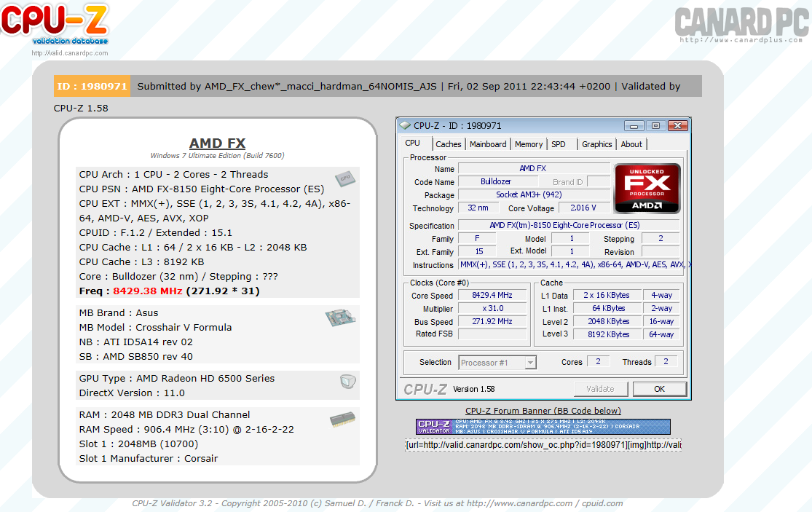The width and height of the screenshot is (812, 512).
Task: Click the Family field showing F
Action: tap(478, 238)
